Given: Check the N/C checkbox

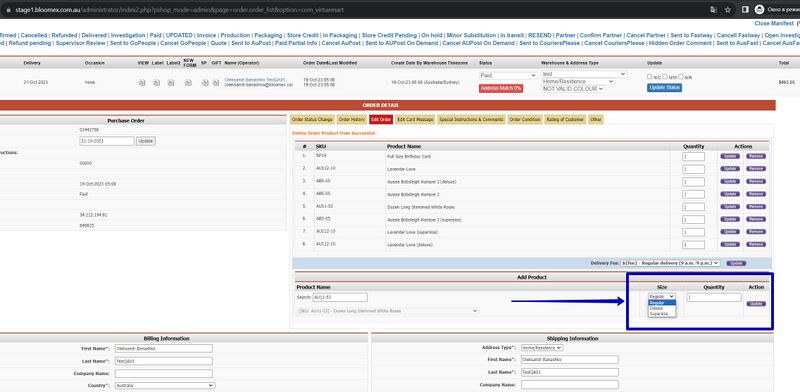Looking at the screenshot, I should coord(649,77).
